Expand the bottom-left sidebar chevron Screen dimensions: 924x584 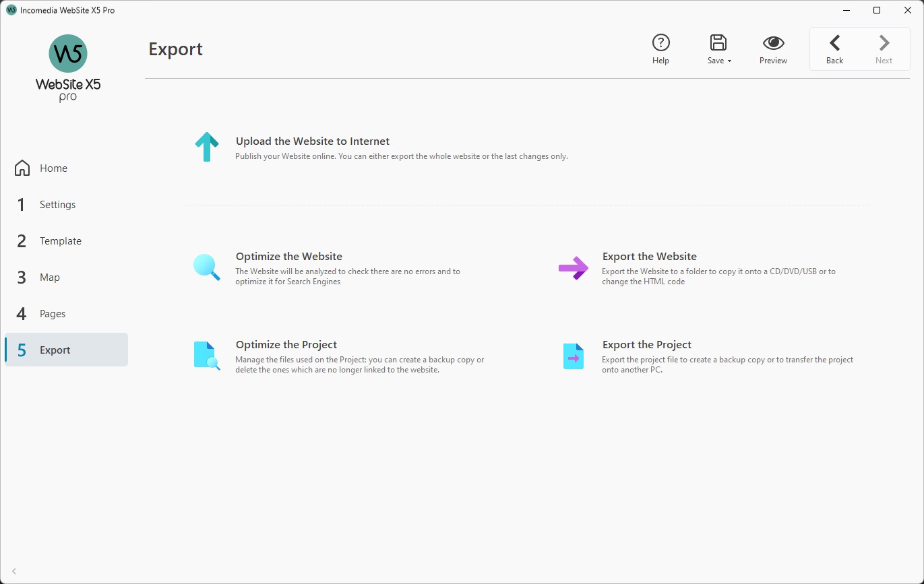(13, 571)
